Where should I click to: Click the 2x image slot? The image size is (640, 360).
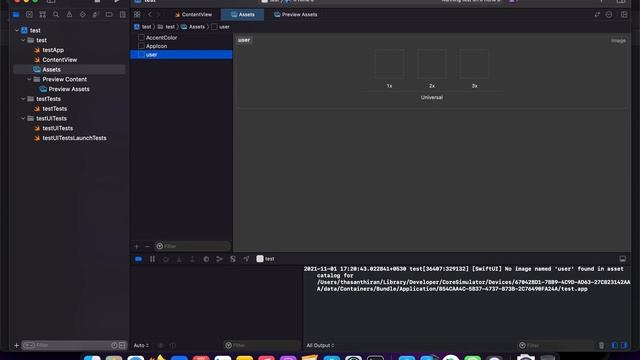coord(432,64)
